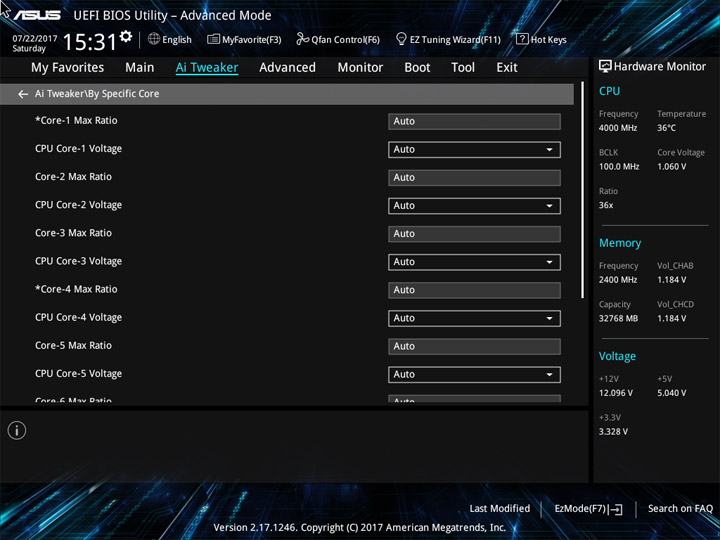
Task: Click CPU temperature value 36°C
Action: [x=666, y=128]
